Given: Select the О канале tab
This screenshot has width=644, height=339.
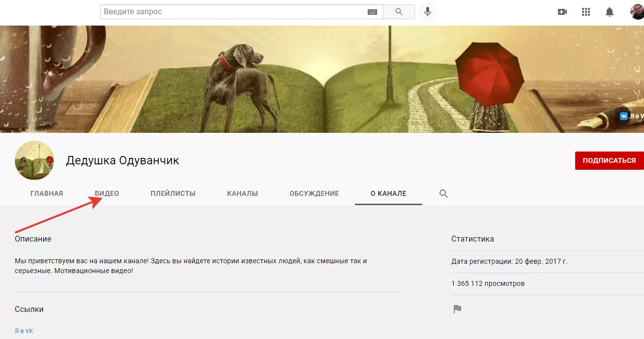Looking at the screenshot, I should (388, 193).
